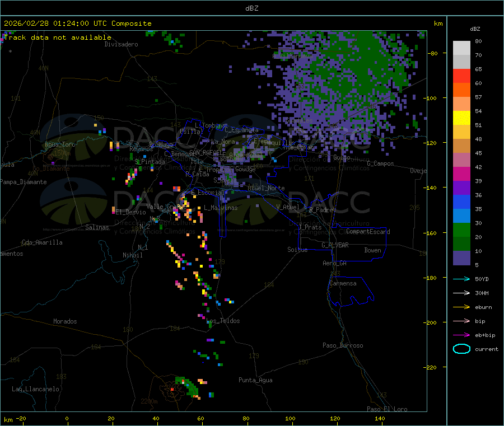
Task: Click the magenta eb+bip arrow icon
Action: 461,335
